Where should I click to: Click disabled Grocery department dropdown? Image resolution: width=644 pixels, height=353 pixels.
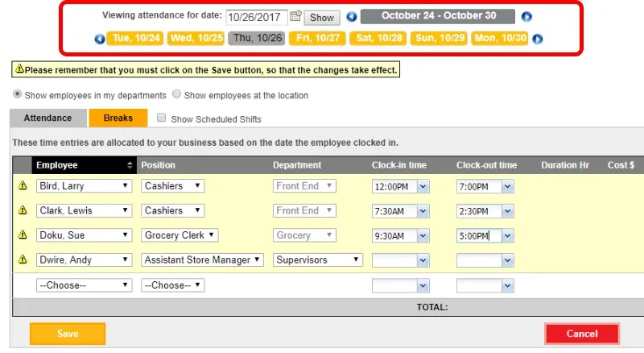click(304, 235)
